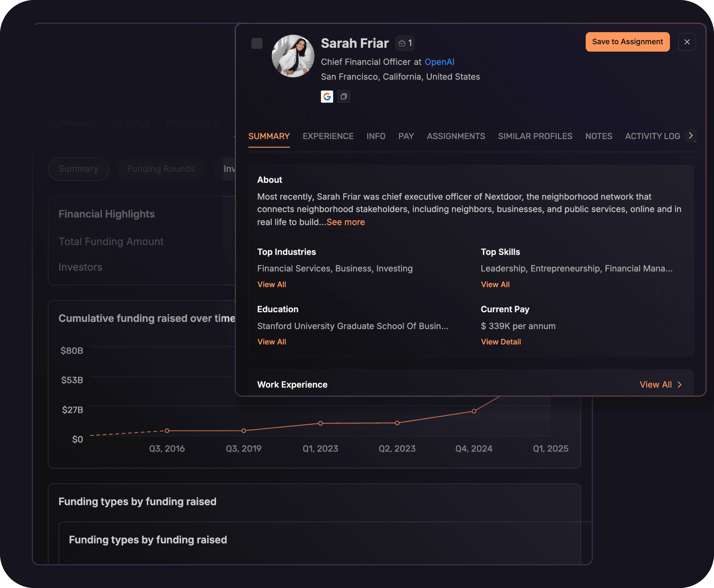Screen dimensions: 714x588
Task: Click the Sarah Friar name heading
Action: [355, 43]
